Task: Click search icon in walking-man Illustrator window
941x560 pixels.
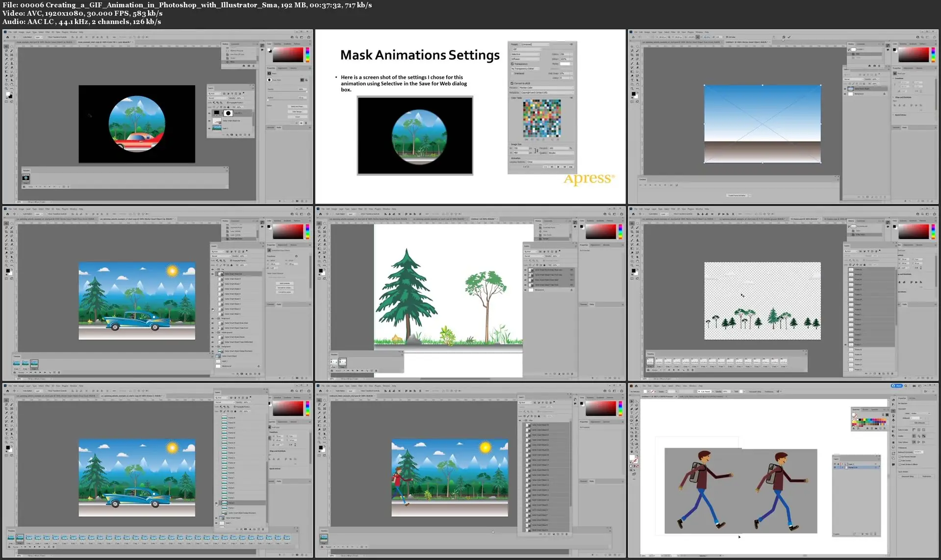Action: 905,386
